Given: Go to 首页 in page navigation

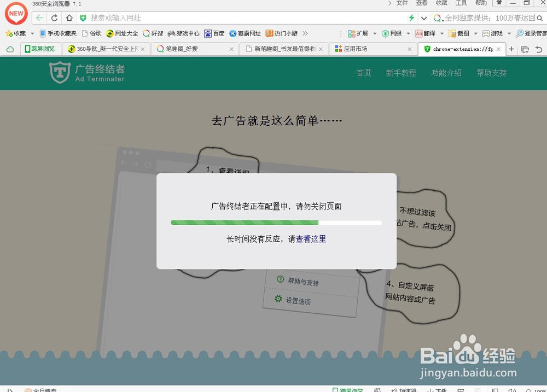Looking at the screenshot, I should point(364,73).
